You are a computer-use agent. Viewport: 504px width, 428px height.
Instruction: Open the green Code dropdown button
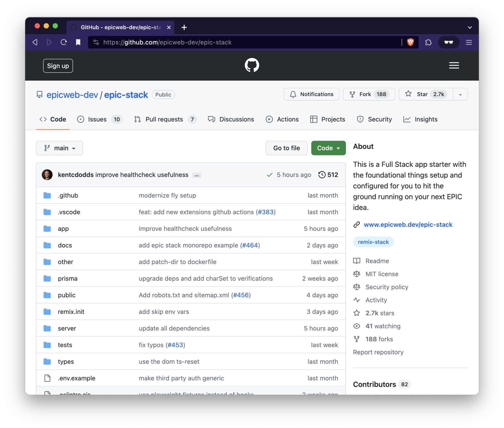coord(328,148)
